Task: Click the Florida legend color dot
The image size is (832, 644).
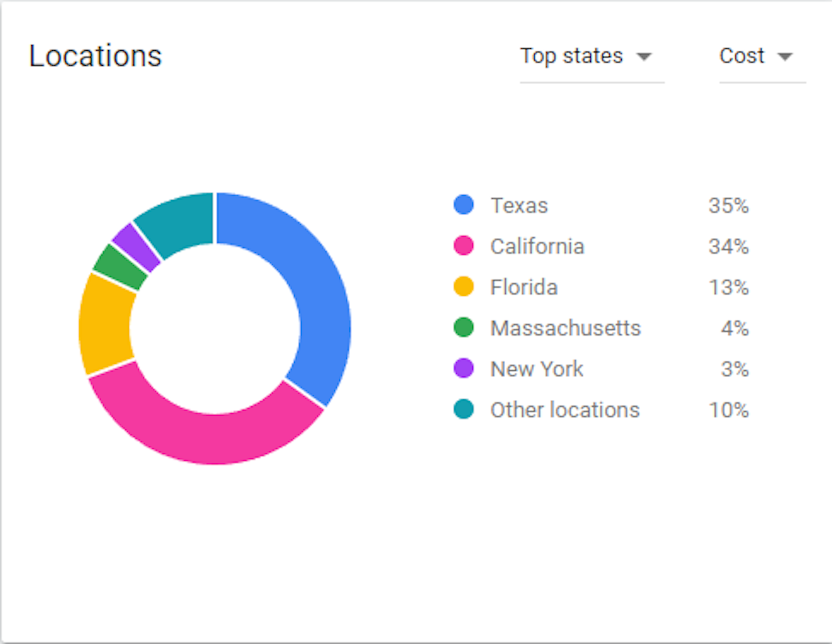Action: (464, 287)
